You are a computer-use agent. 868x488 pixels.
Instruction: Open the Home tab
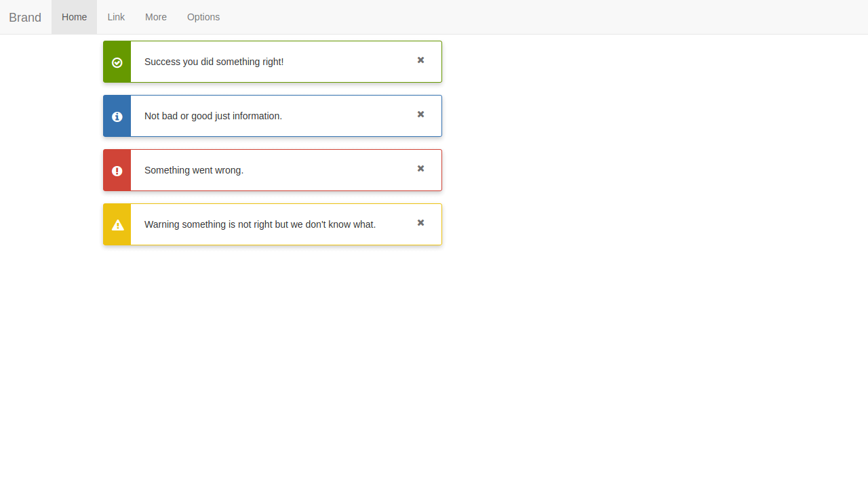(x=74, y=17)
